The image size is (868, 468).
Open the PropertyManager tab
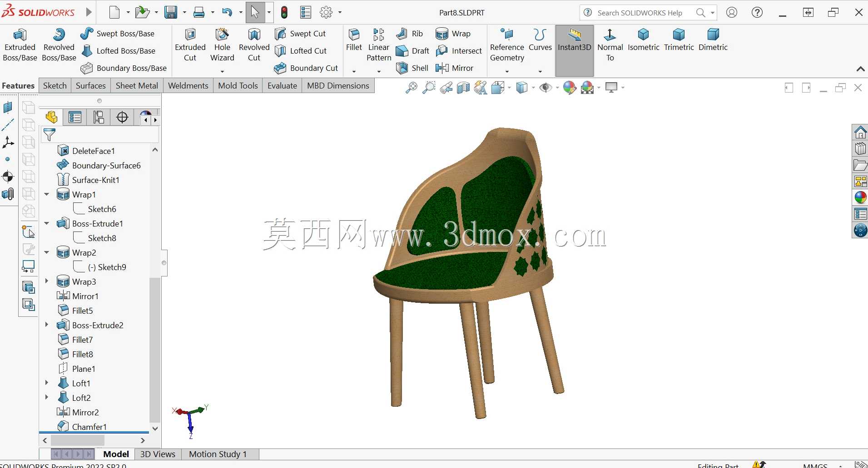click(75, 118)
